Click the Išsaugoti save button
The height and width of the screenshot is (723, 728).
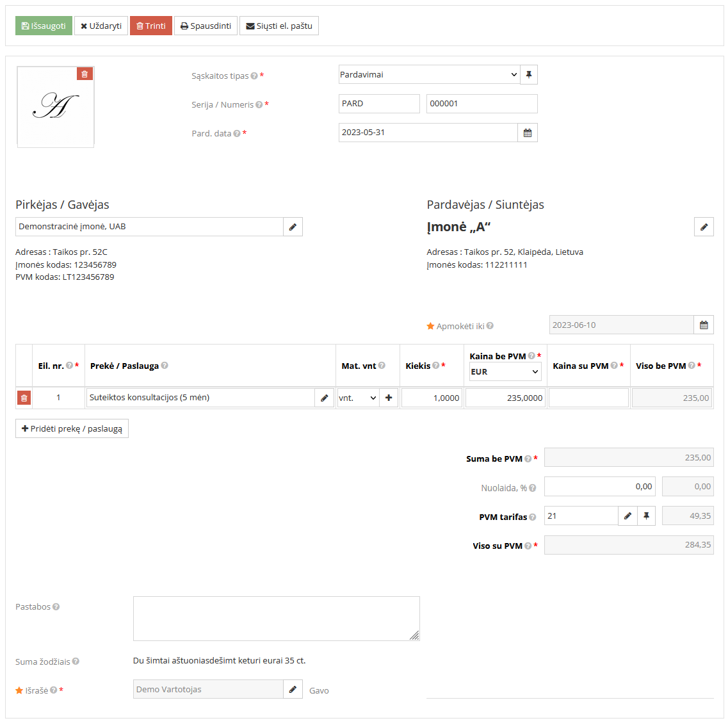44,26
